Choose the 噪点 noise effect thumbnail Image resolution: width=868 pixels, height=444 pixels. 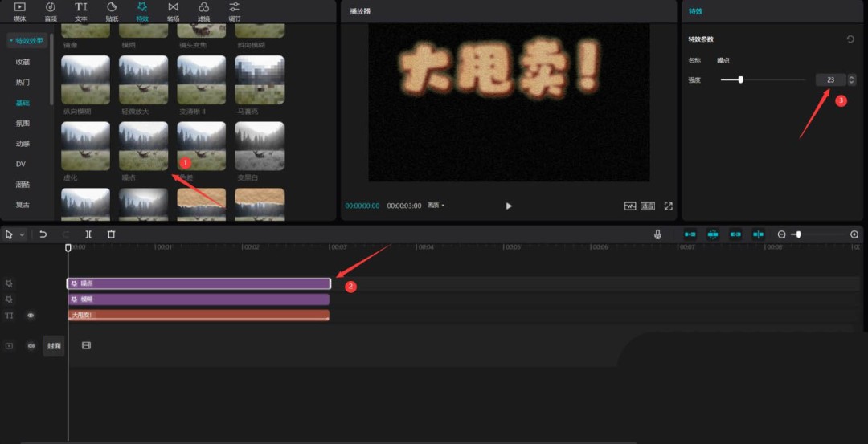pyautogui.click(x=143, y=146)
